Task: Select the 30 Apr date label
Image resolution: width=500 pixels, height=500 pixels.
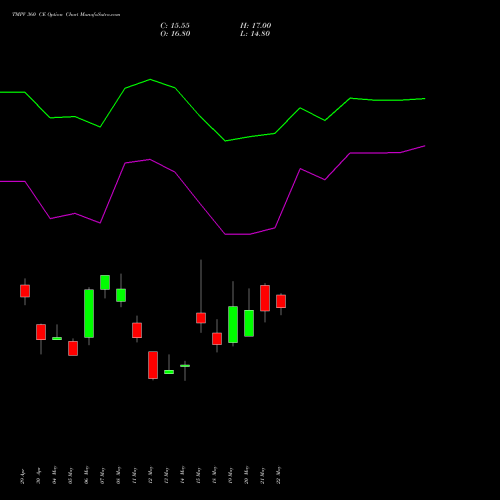Action: 38,476
